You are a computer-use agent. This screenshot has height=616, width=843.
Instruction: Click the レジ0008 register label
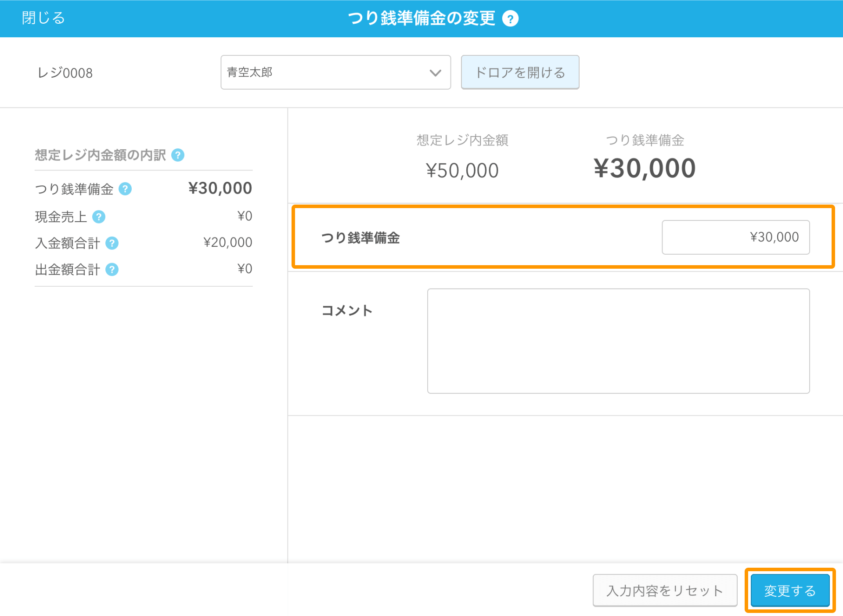point(65,73)
